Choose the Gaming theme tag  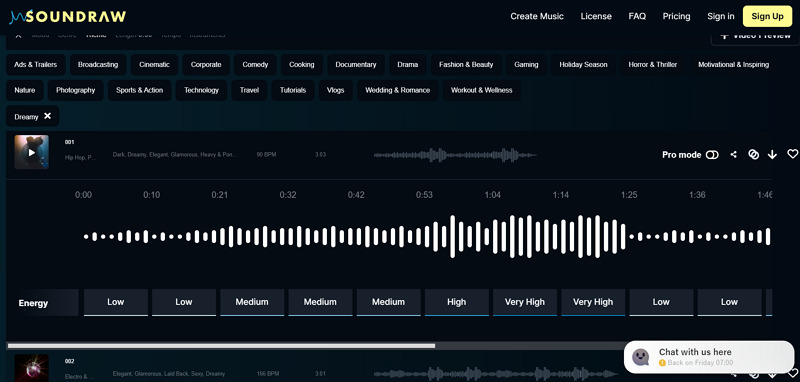(526, 65)
